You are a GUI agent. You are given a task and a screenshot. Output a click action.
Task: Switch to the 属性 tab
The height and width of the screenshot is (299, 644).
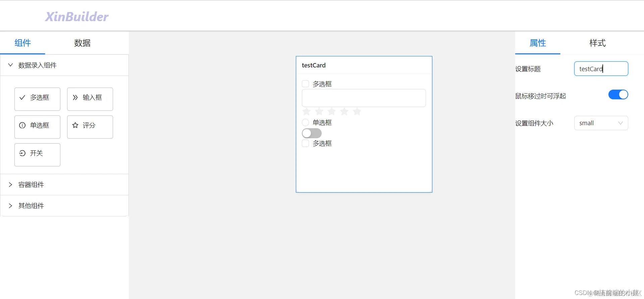[538, 43]
